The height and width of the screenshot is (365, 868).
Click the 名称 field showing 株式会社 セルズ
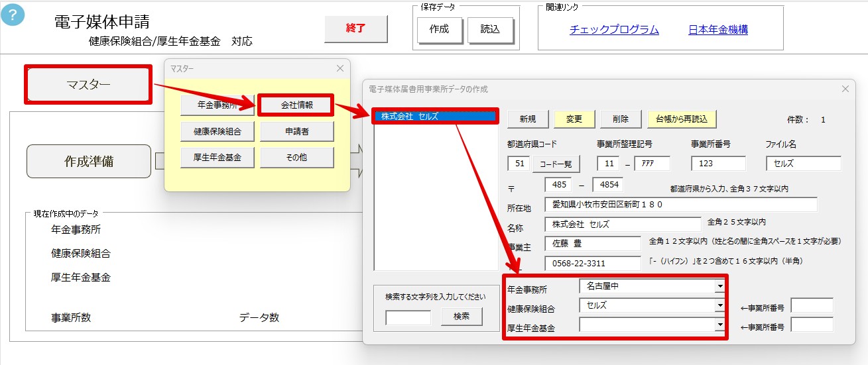[623, 225]
